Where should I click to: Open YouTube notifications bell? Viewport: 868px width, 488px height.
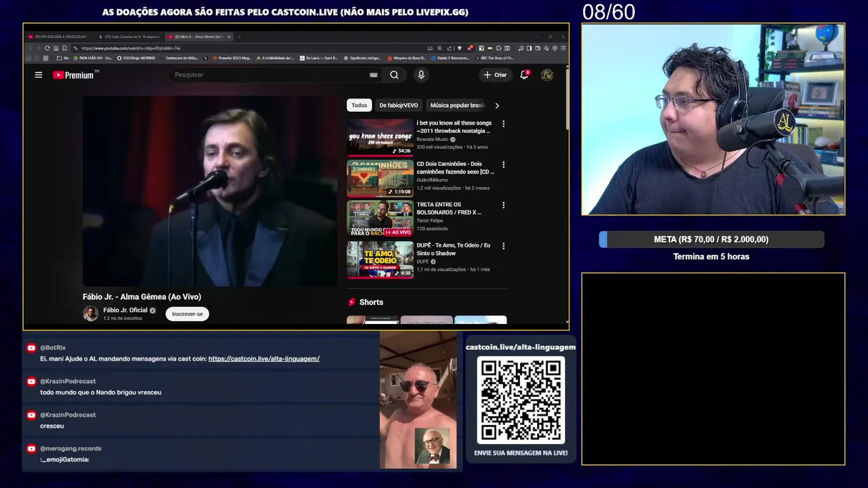pos(524,75)
